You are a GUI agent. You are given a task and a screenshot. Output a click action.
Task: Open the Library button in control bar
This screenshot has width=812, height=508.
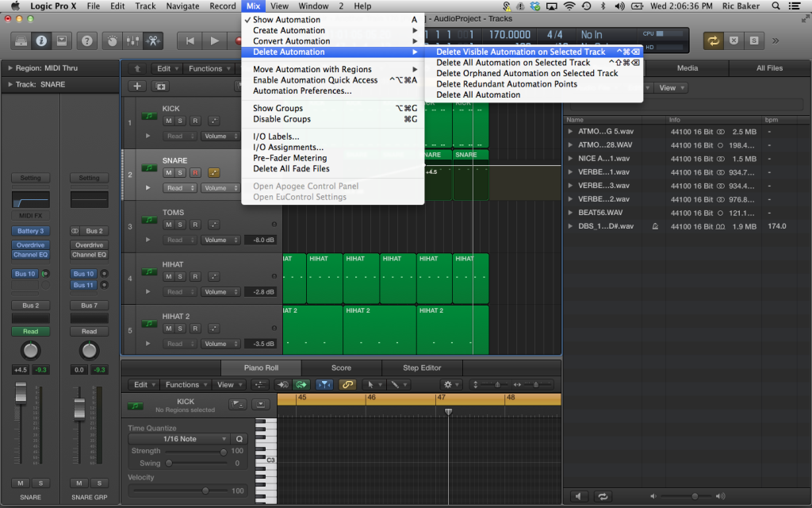[x=21, y=40]
